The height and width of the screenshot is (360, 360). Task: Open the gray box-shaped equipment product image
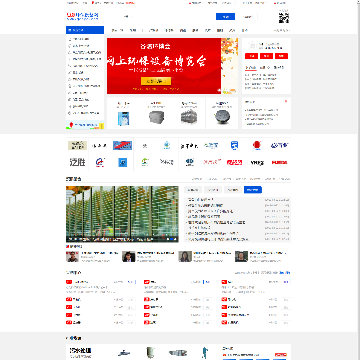tap(156, 117)
